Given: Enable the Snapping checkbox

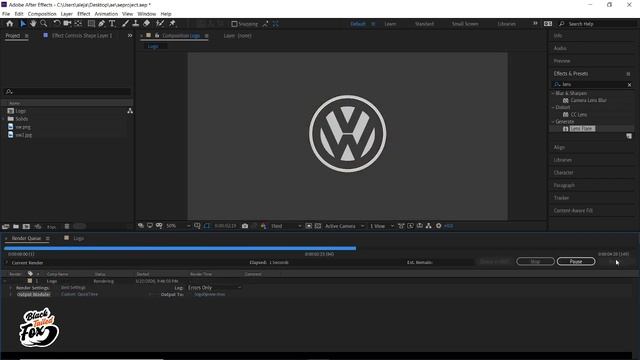Looking at the screenshot, I should (234, 24).
